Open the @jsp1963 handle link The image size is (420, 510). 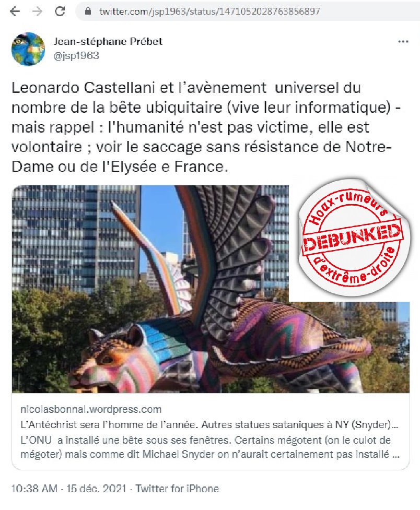pyautogui.click(x=76, y=56)
